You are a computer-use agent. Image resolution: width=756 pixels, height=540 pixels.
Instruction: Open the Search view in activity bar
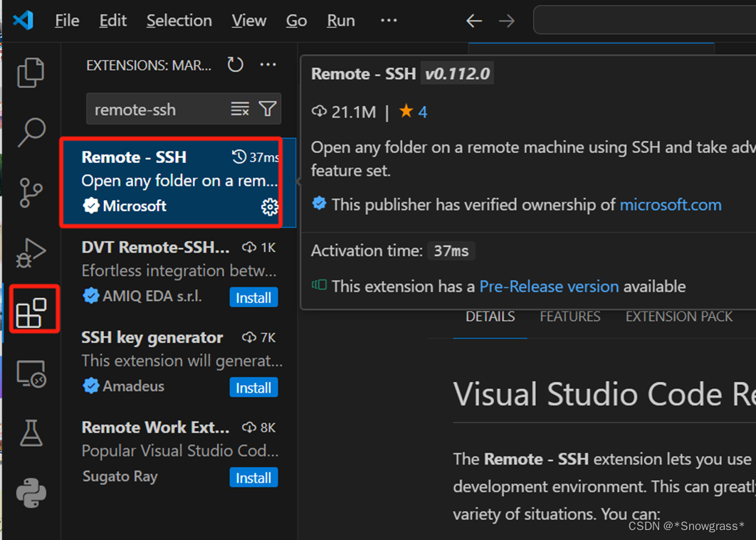(x=31, y=132)
